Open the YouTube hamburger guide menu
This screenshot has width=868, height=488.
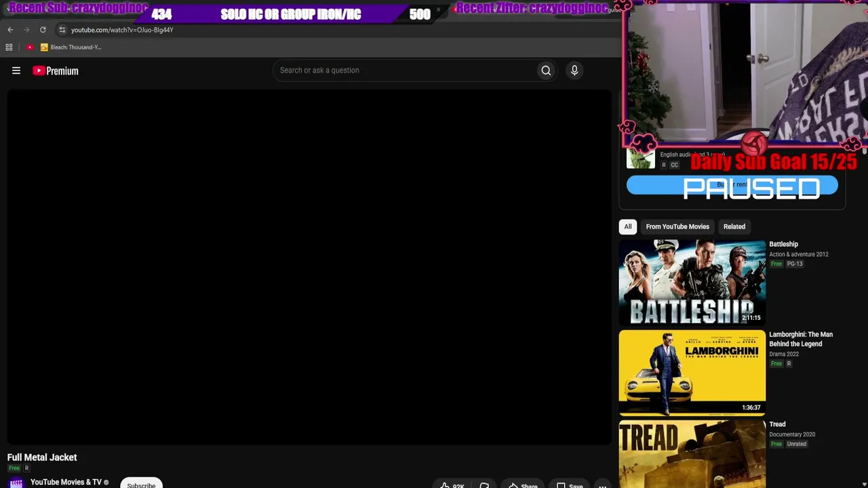point(16,70)
